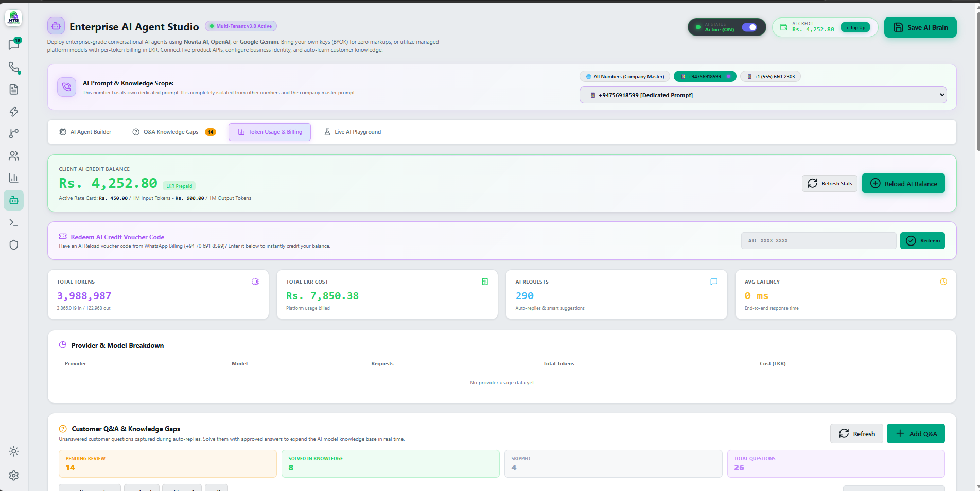Click the HTG logo at top of sidebar
This screenshot has width=980, height=491.
tap(13, 18)
